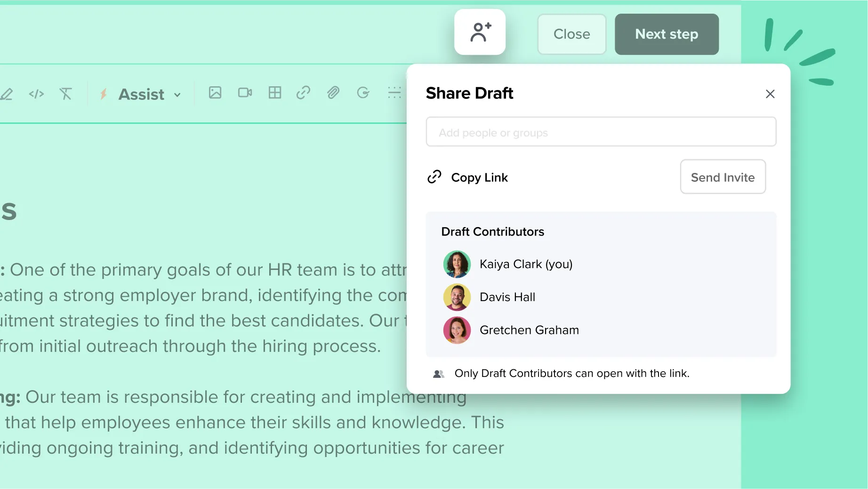Focus the Add people or groups field

tap(601, 132)
